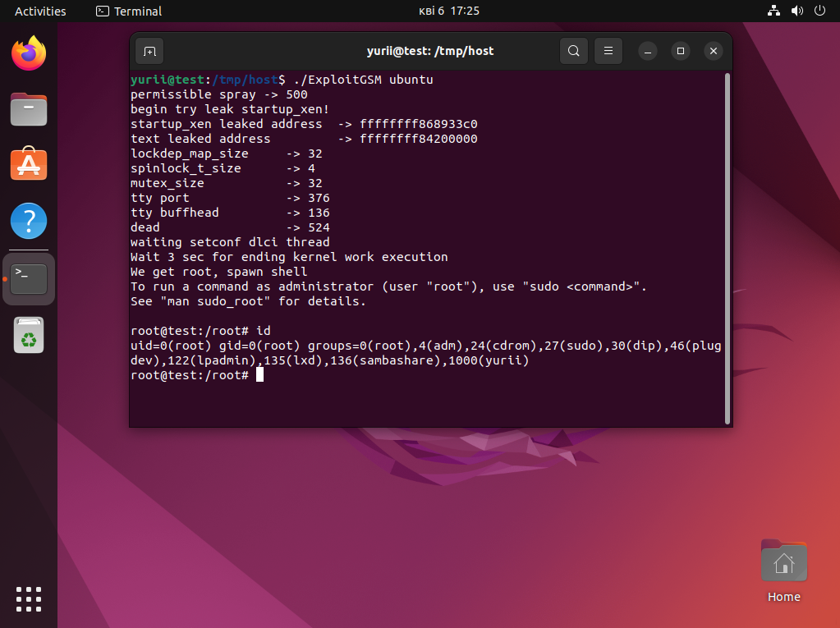Open the terminal search tool
Image resolution: width=840 pixels, height=628 pixels.
573,51
